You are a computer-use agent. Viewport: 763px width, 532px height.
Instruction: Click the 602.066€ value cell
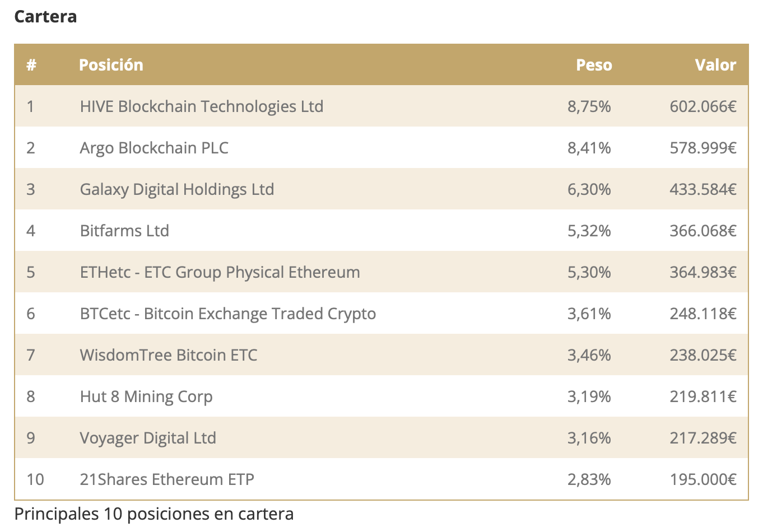pyautogui.click(x=702, y=106)
